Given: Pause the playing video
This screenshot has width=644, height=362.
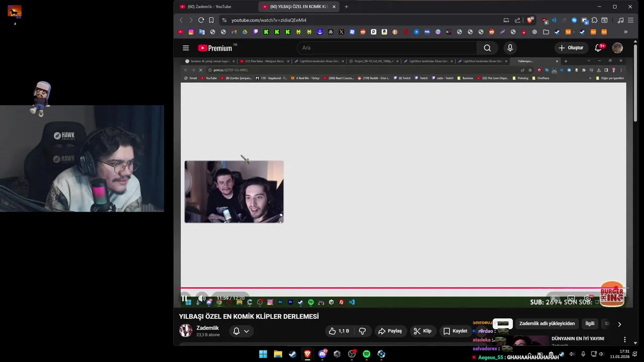Looking at the screenshot, I should (x=185, y=298).
